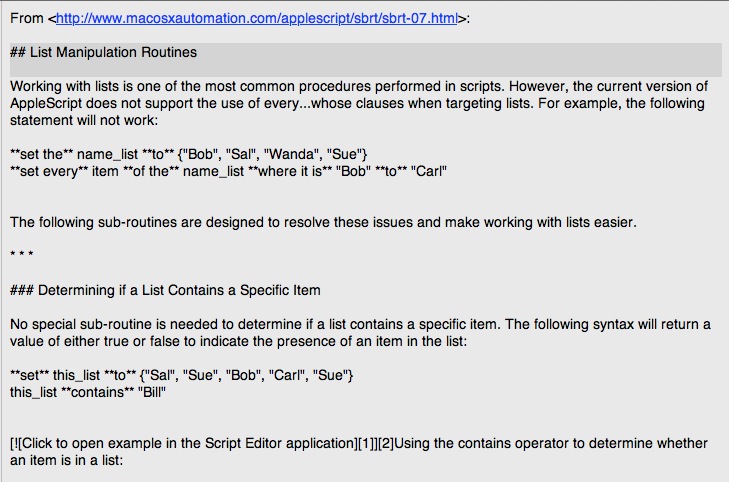Image resolution: width=729 pixels, height=482 pixels.
Task: Click the "statement will not work:" line
Action: click(84, 120)
